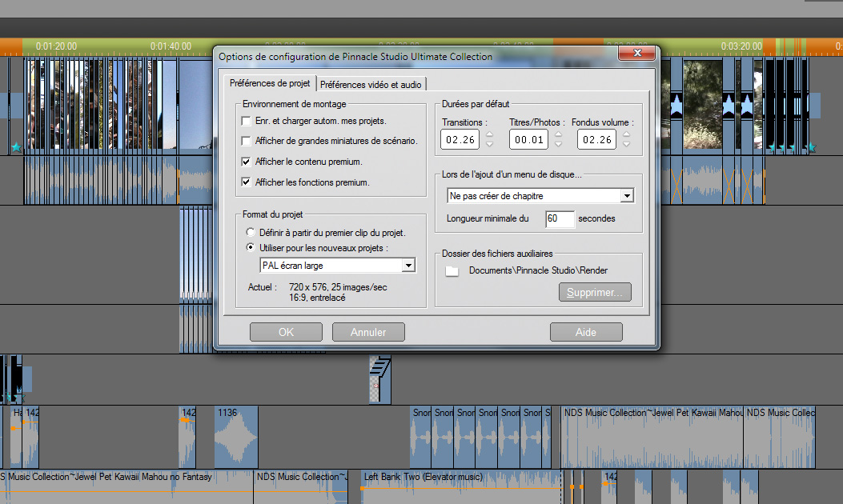Click the Supprimer button
The height and width of the screenshot is (504, 843).
coord(595,292)
